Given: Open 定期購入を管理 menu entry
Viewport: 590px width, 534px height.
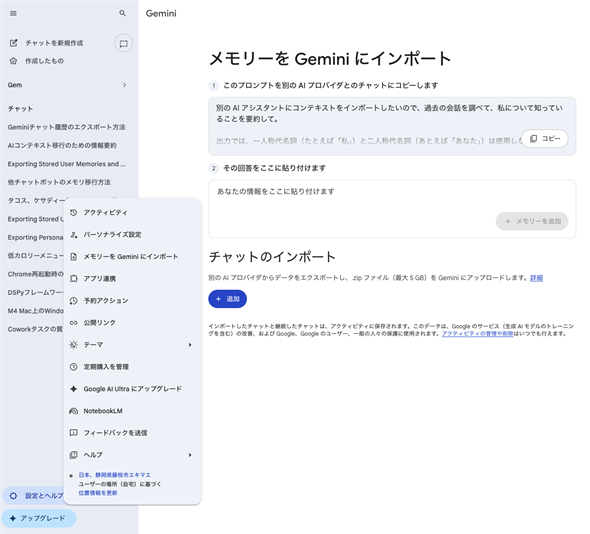Looking at the screenshot, I should (132, 367).
